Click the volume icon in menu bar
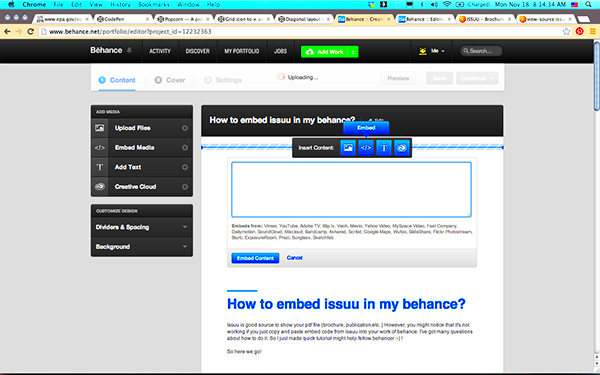The image size is (600, 375). (x=434, y=5)
